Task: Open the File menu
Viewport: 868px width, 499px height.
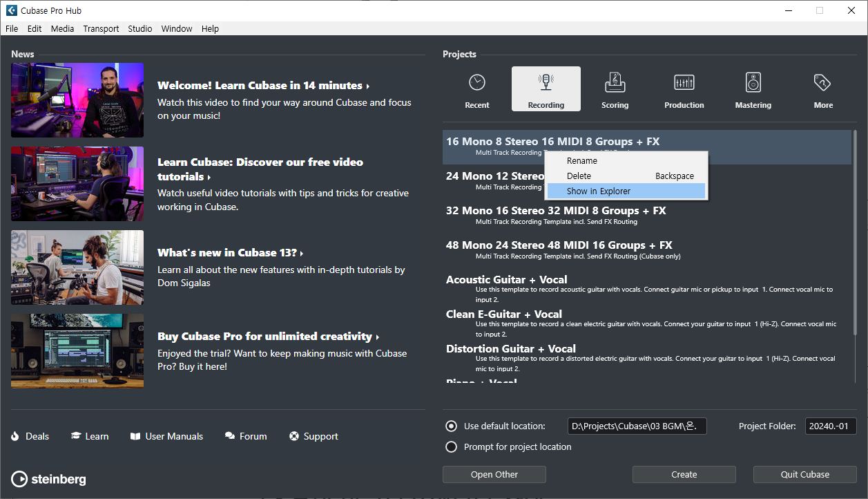Action: (12, 28)
